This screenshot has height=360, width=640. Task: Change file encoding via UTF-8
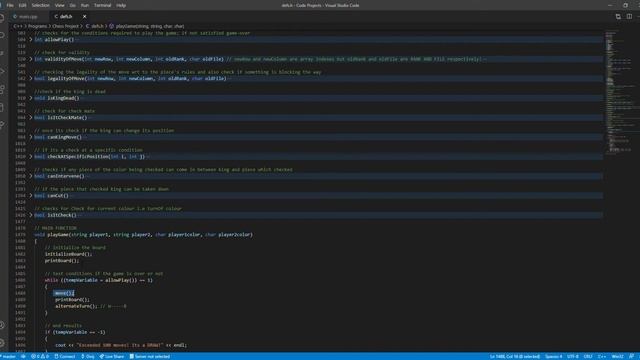[x=573, y=356]
